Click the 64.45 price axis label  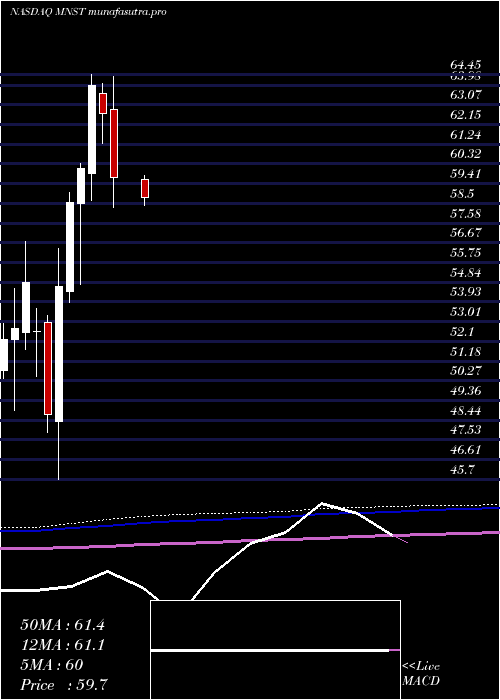[465, 65]
